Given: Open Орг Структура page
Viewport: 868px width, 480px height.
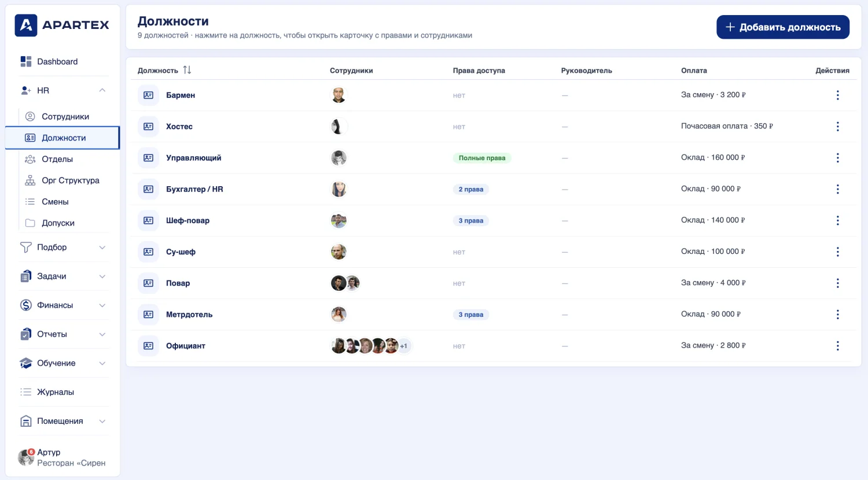Looking at the screenshot, I should pyautogui.click(x=71, y=180).
